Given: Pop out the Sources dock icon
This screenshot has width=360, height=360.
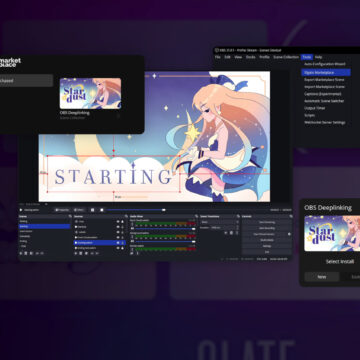Looking at the screenshot, I should tap(126, 216).
